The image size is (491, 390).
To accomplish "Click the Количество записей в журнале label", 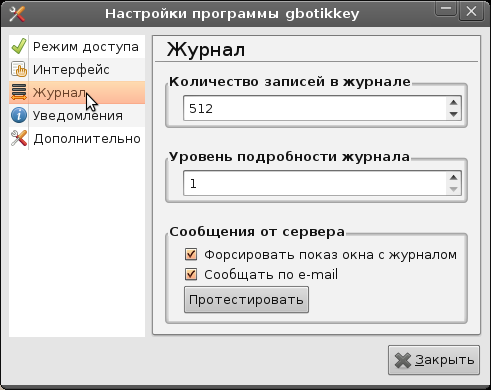I will 290,82.
